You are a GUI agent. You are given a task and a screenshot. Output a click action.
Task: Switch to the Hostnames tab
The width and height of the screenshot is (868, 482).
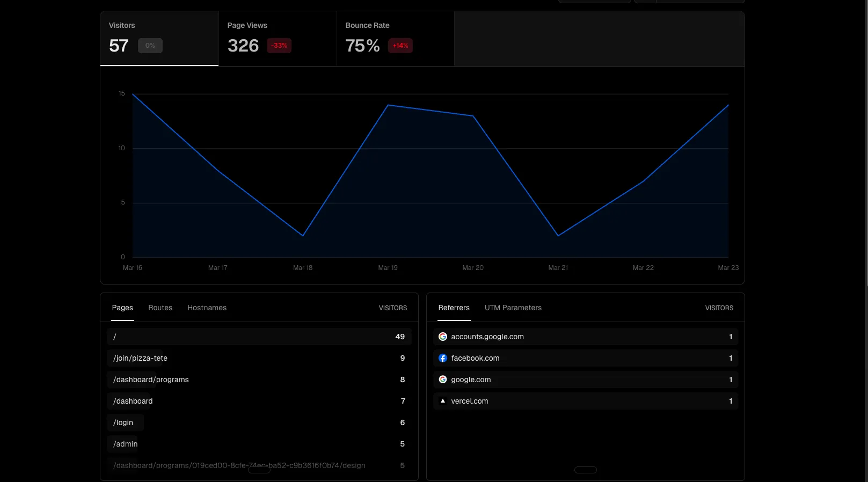[207, 308]
